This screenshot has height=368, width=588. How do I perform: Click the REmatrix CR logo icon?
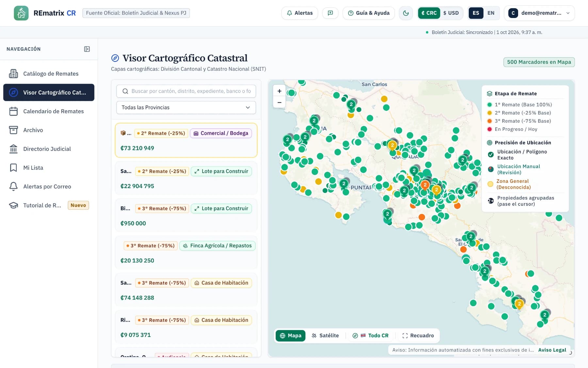coord(21,13)
